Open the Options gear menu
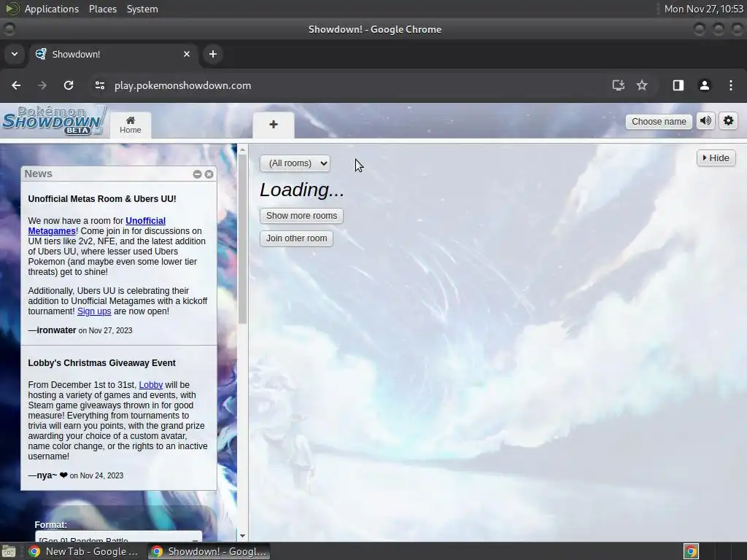The width and height of the screenshot is (747, 560). (728, 121)
